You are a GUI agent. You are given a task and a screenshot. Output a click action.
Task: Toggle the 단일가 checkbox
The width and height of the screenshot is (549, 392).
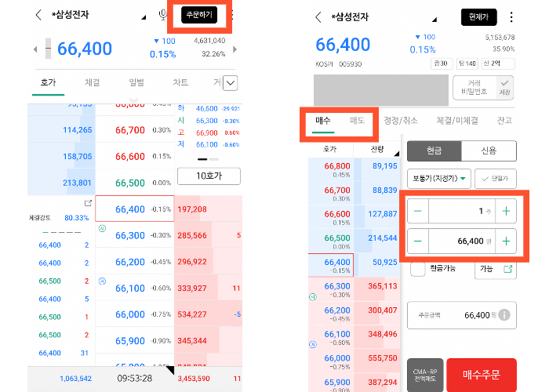click(496, 179)
